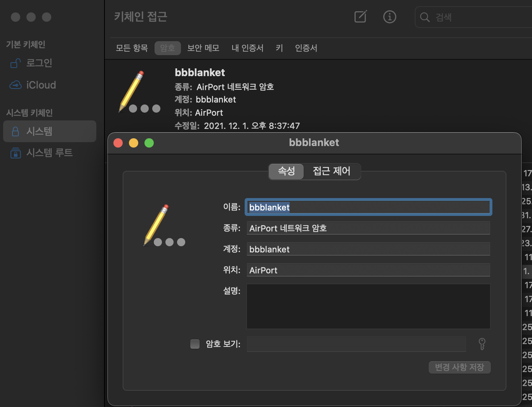This screenshot has width=532, height=407.
Task: Click the 검색 search field
Action: tap(473, 17)
